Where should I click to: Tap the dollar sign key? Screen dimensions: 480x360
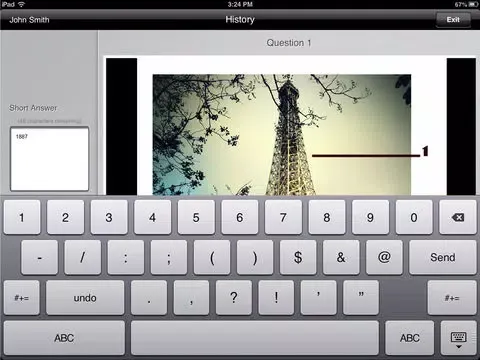[x=298, y=257]
